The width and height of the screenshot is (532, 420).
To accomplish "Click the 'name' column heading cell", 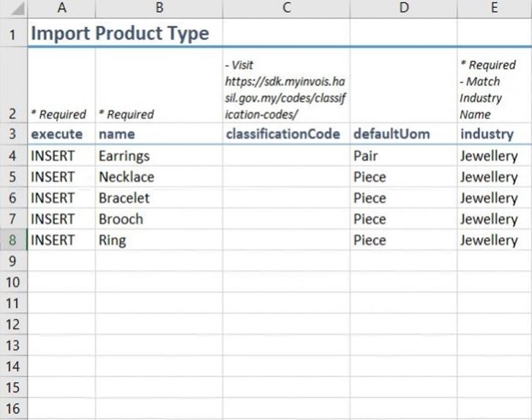I will [x=159, y=134].
